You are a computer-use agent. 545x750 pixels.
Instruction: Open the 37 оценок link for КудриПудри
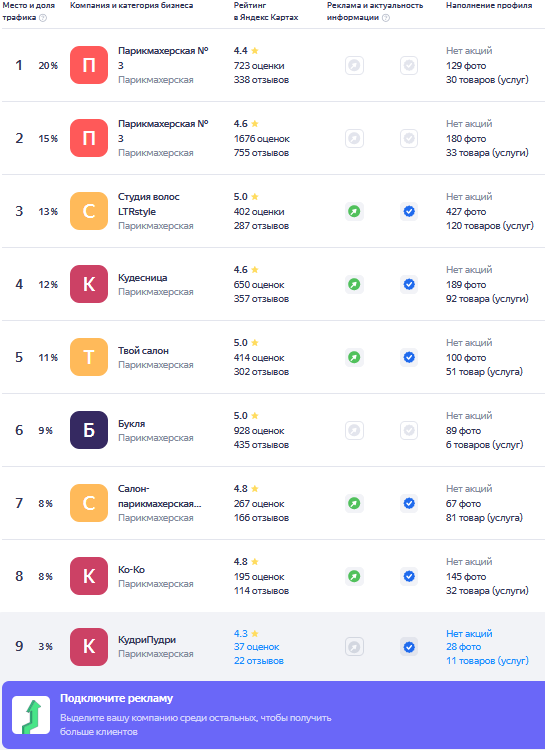coord(256,647)
